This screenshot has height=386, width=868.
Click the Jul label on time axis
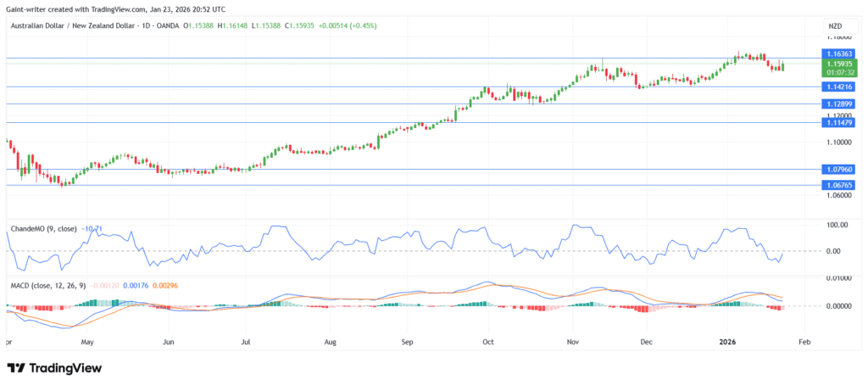pyautogui.click(x=247, y=344)
